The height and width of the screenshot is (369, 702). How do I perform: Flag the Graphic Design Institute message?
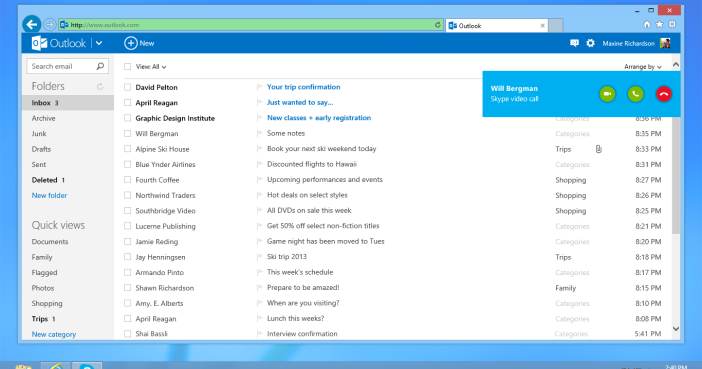259,118
